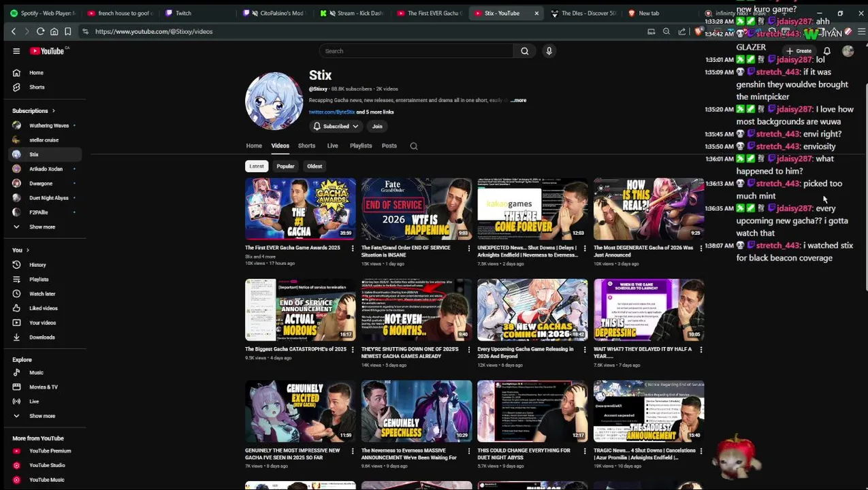Expand channel description with ...more
Image resolution: width=868 pixels, height=490 pixels.
pyautogui.click(x=519, y=100)
